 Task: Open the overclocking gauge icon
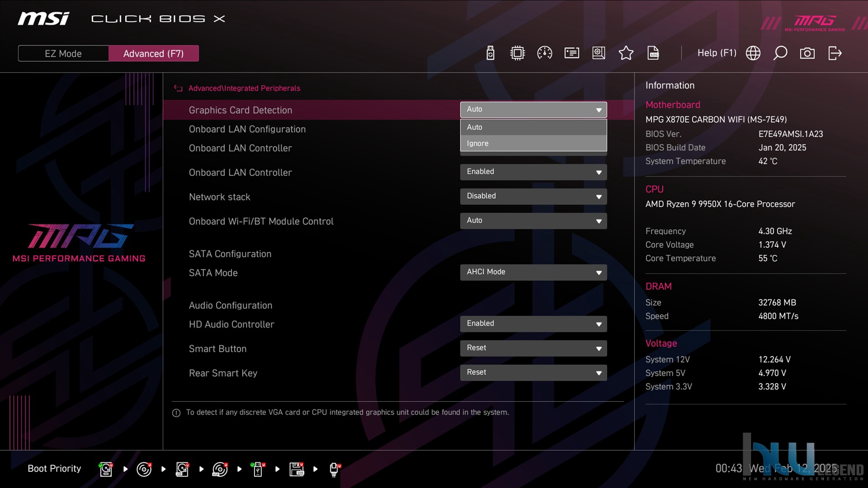pos(544,53)
